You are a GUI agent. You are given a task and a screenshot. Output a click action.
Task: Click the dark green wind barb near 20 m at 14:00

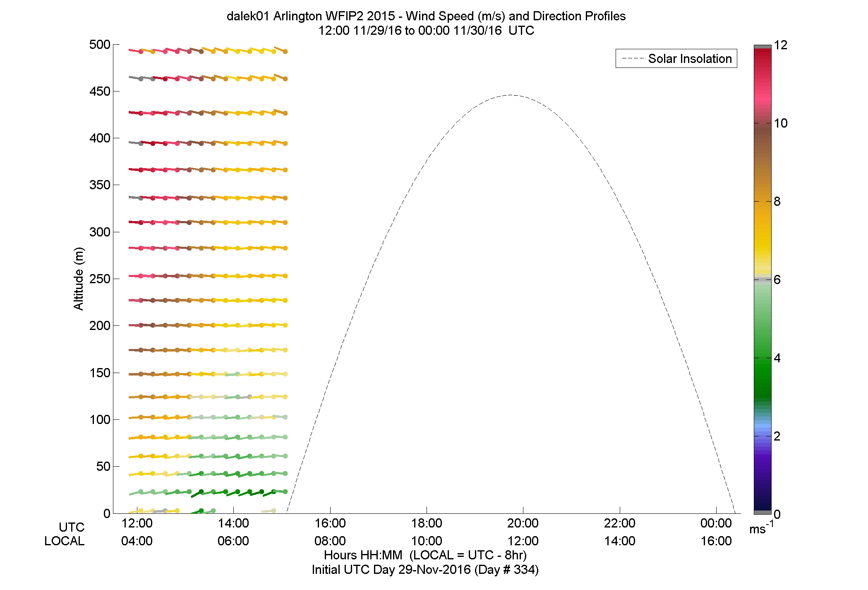pyautogui.click(x=233, y=493)
